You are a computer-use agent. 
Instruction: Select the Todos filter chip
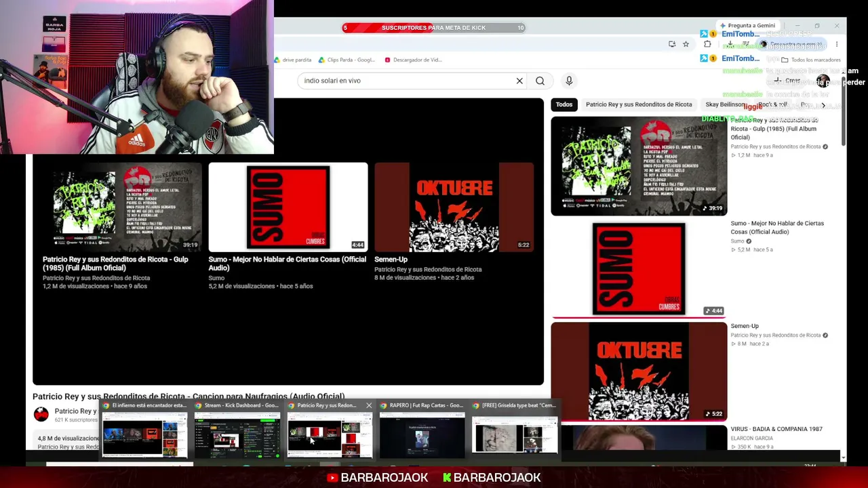pyautogui.click(x=564, y=104)
